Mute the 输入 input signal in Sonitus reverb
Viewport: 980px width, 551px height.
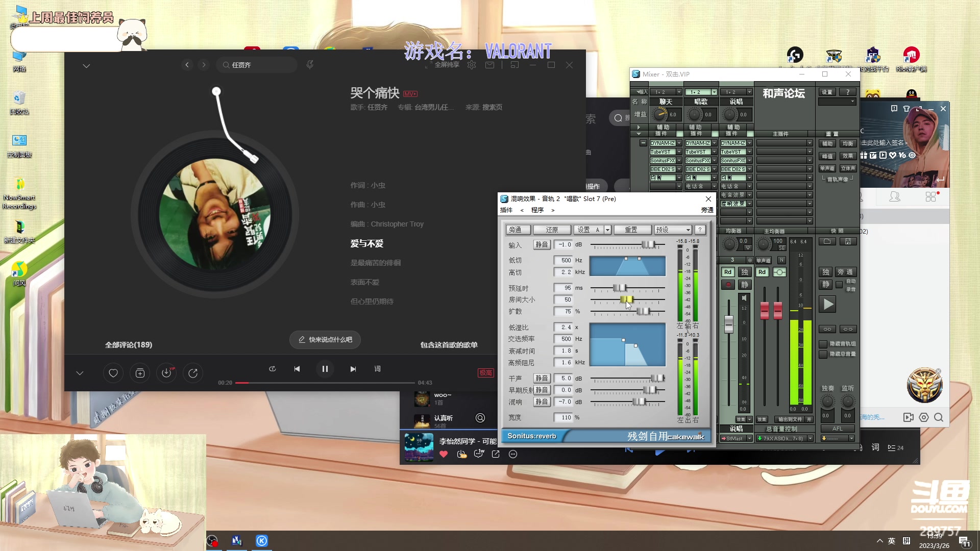(x=542, y=244)
